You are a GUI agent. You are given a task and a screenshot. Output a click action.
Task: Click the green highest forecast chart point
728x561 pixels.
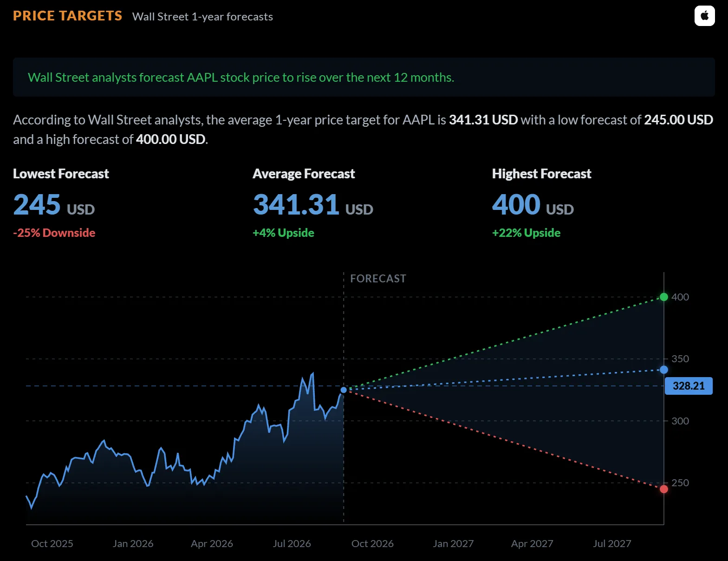664,297
